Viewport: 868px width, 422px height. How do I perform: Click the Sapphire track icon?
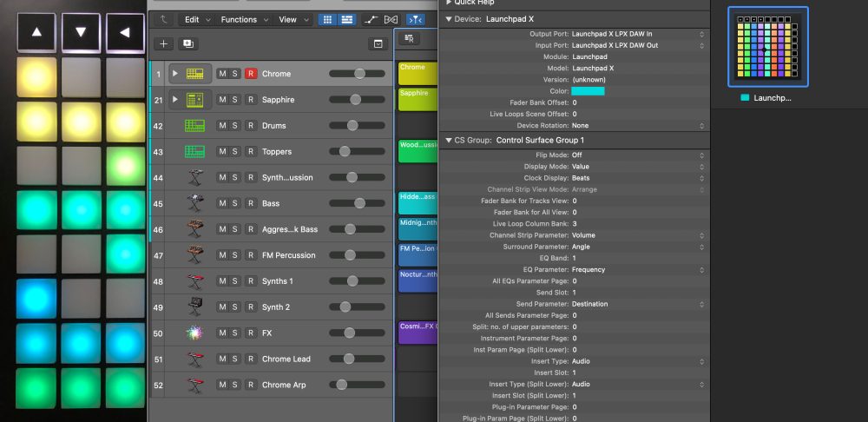click(194, 100)
